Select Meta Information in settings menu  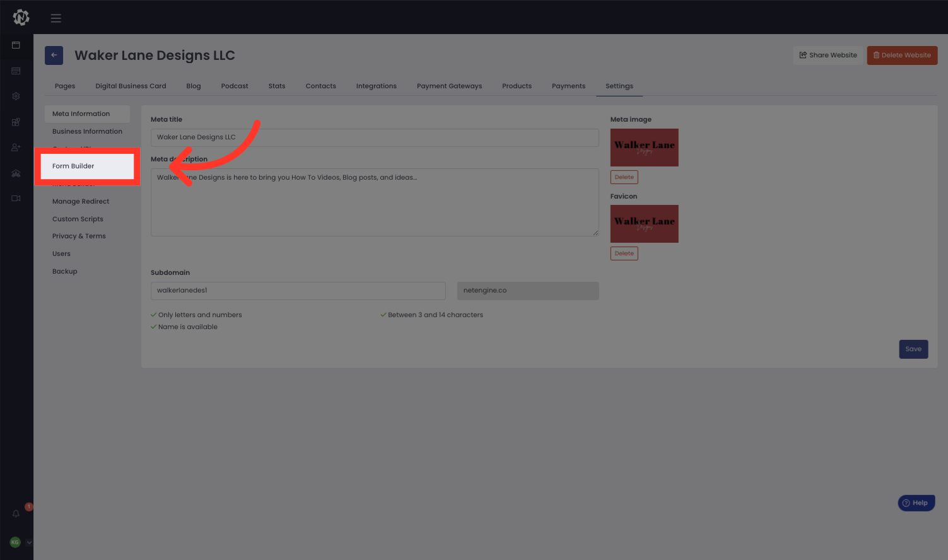(87, 114)
